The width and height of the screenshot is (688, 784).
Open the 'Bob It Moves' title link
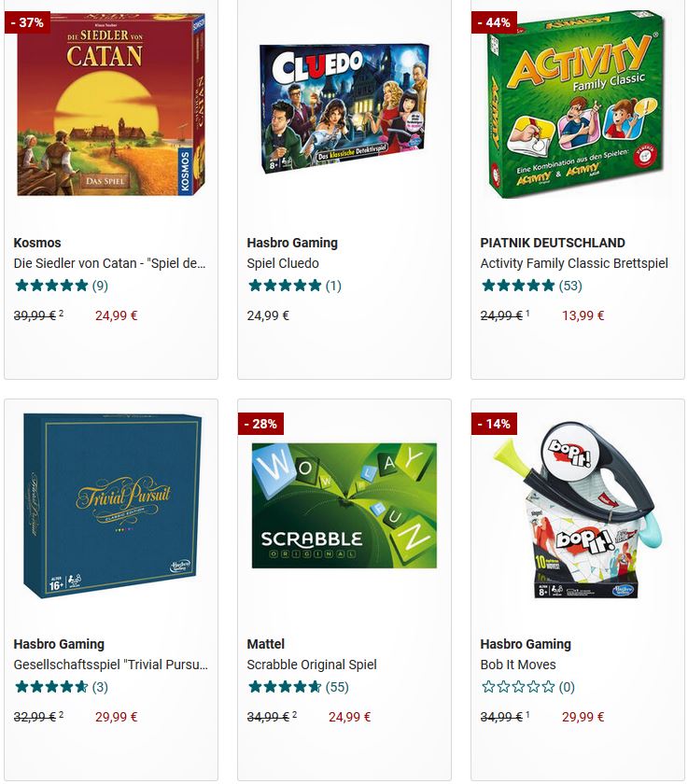(518, 665)
